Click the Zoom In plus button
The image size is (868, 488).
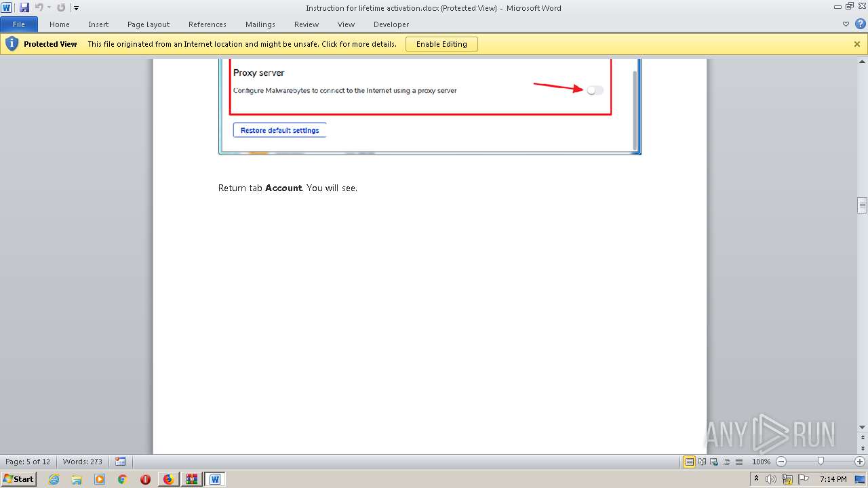click(860, 462)
